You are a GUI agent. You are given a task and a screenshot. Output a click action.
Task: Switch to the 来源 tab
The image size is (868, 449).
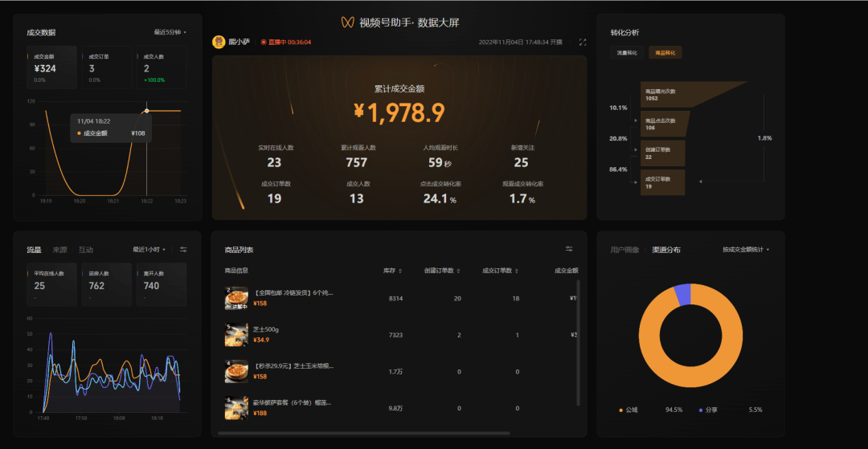coord(59,250)
